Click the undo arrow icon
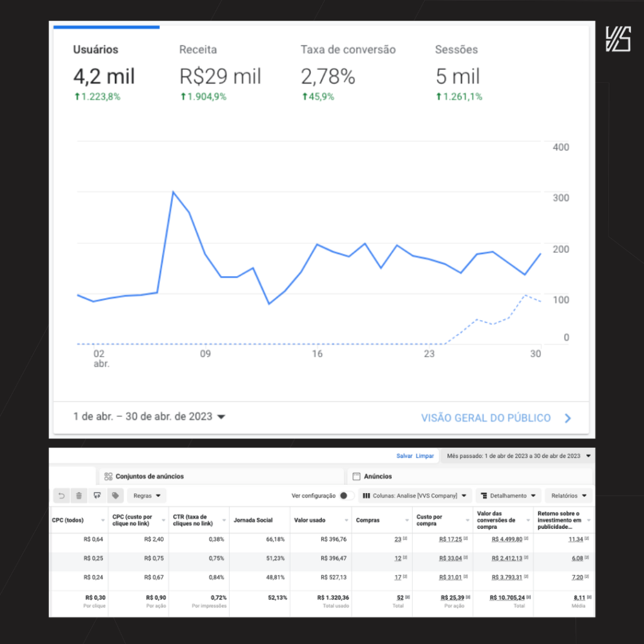Screen dimensions: 644x644 coord(62,496)
